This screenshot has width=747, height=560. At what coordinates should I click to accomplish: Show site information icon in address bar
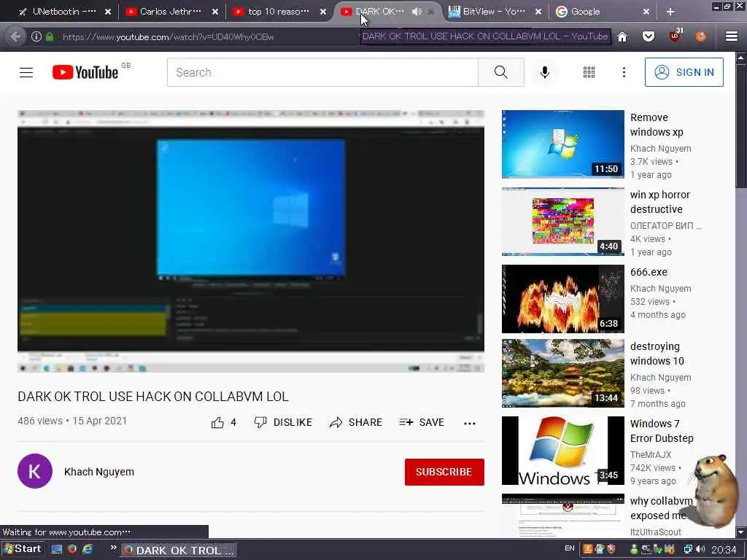[x=36, y=36]
